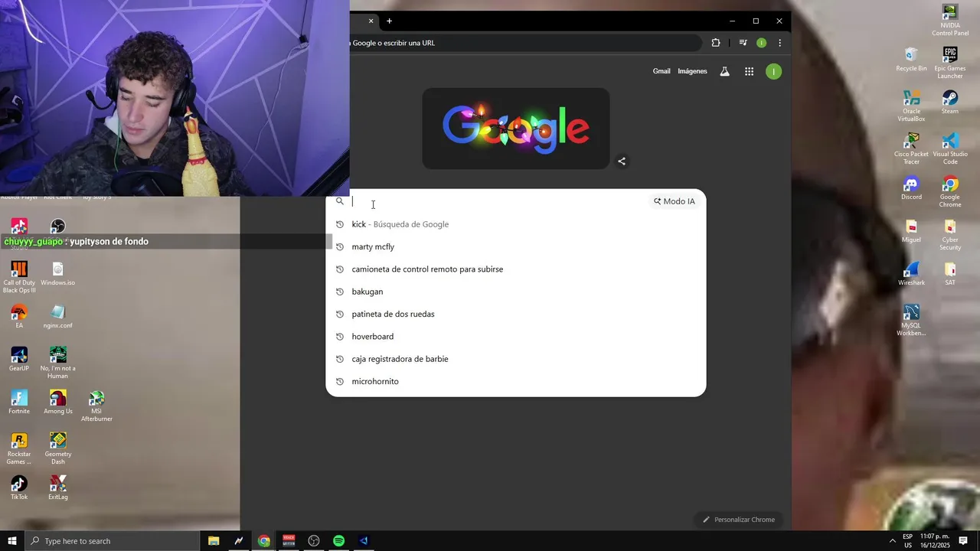
Task: Open Google apps grid
Action: 749,71
